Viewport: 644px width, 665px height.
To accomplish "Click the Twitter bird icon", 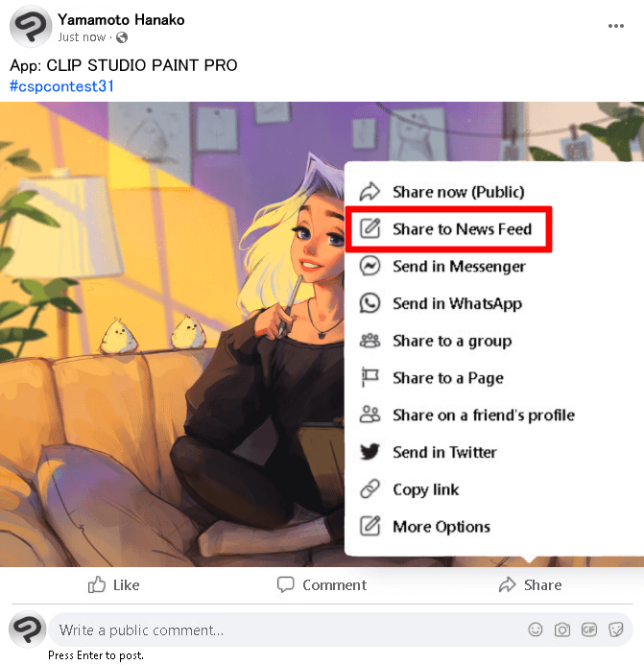I will coord(370,452).
